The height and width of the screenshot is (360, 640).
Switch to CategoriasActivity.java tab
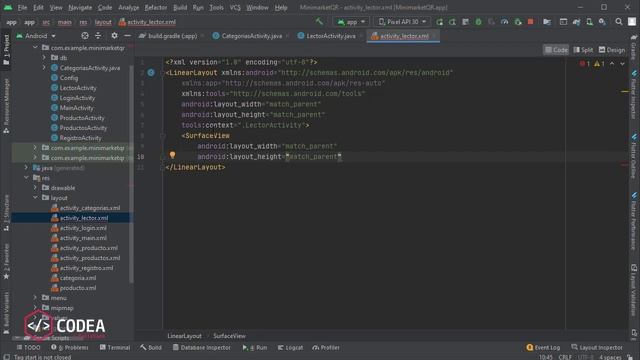(x=251, y=36)
